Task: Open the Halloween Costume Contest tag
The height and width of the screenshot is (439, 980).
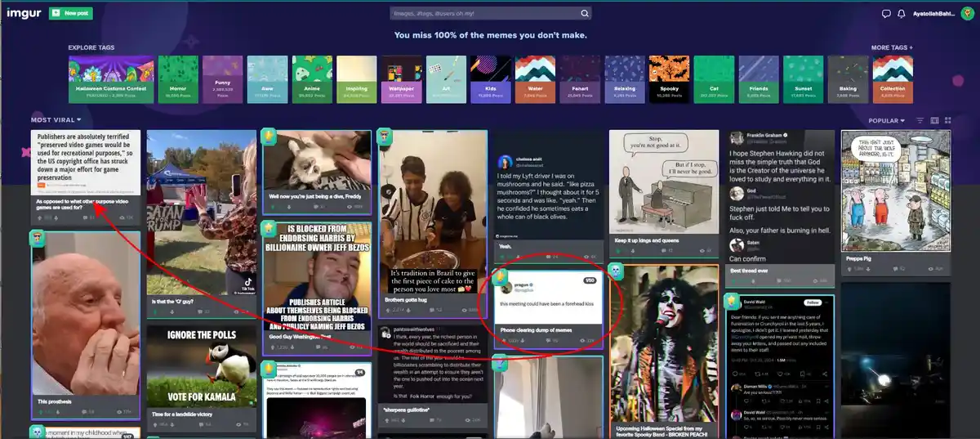Action: (x=111, y=79)
